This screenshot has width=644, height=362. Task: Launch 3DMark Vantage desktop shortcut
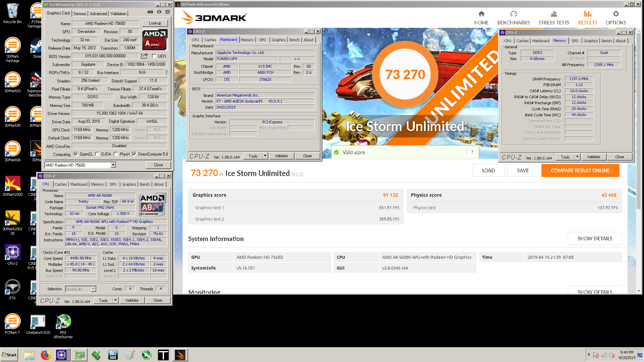tap(12, 50)
